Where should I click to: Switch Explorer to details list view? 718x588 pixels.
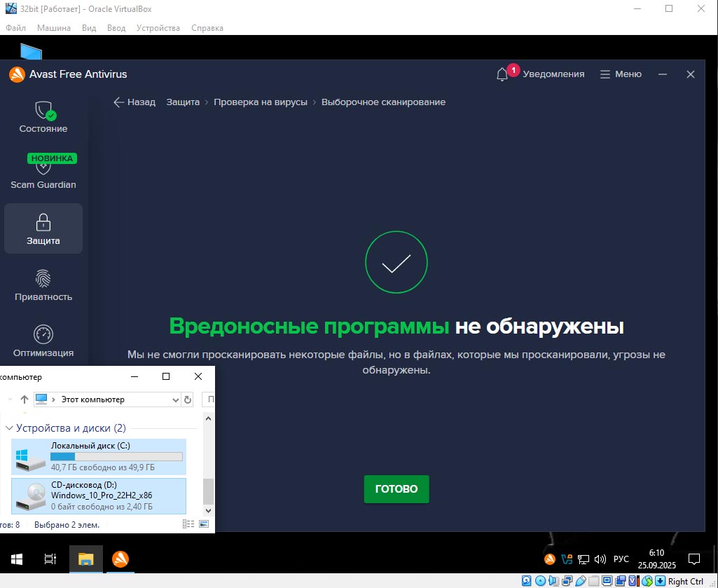pyautogui.click(x=188, y=524)
